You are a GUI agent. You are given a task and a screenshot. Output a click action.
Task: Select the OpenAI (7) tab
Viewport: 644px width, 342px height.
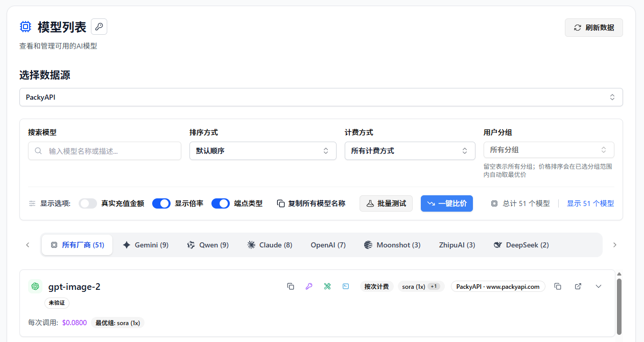tap(328, 245)
